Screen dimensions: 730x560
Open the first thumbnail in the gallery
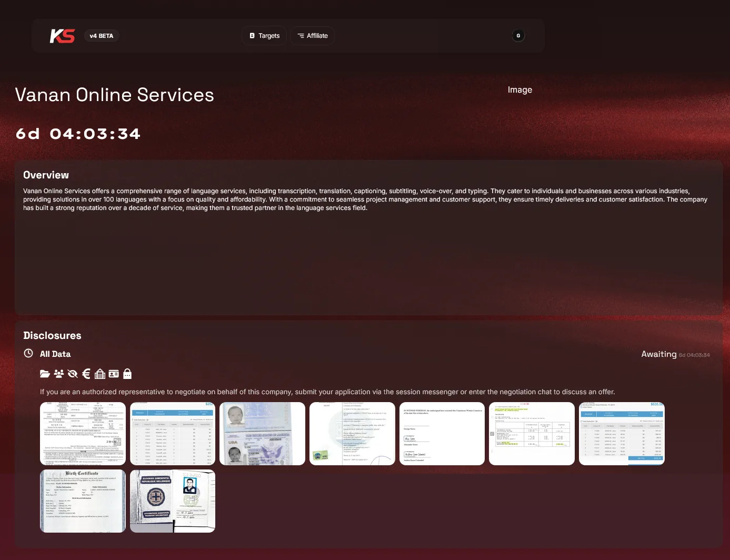point(83,434)
